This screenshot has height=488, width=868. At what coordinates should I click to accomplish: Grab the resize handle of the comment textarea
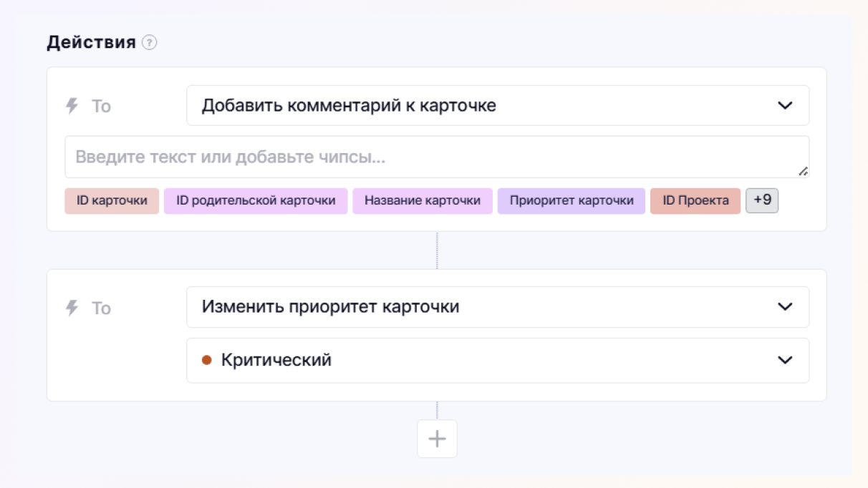(803, 171)
